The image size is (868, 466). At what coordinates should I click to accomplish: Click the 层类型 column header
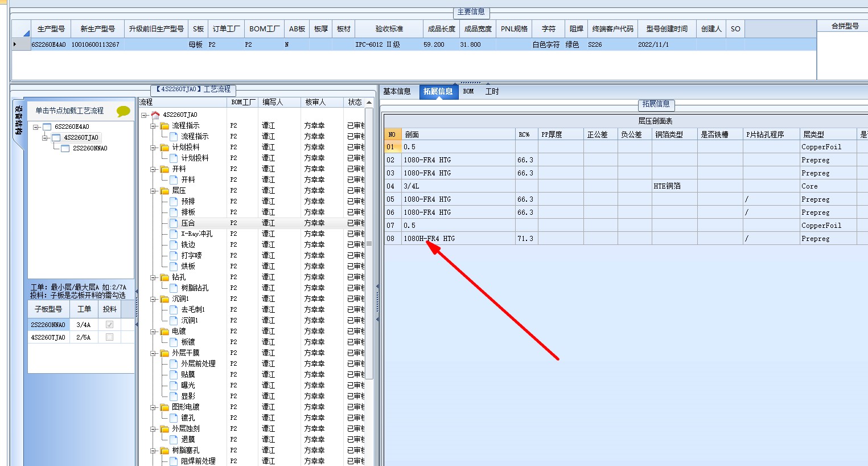828,135
